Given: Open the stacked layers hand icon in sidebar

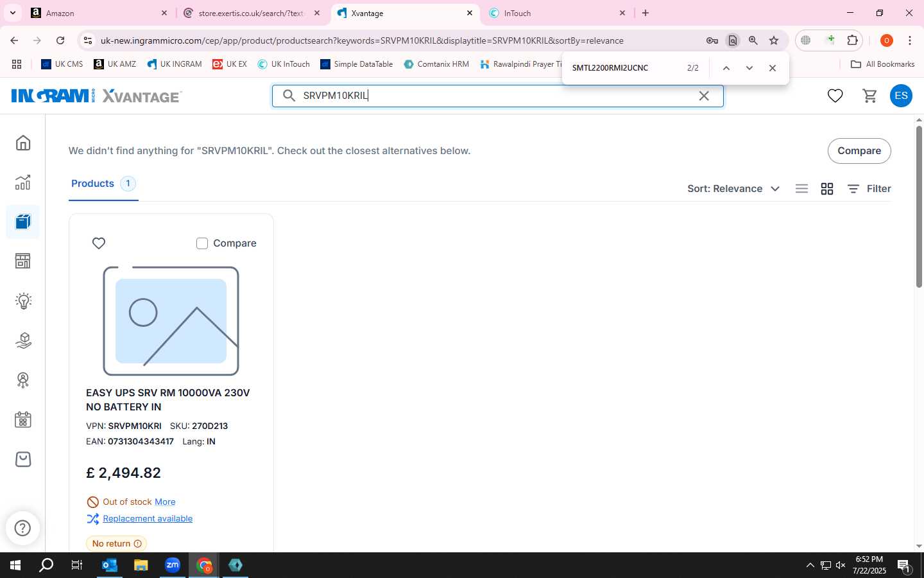Looking at the screenshot, I should tap(23, 340).
